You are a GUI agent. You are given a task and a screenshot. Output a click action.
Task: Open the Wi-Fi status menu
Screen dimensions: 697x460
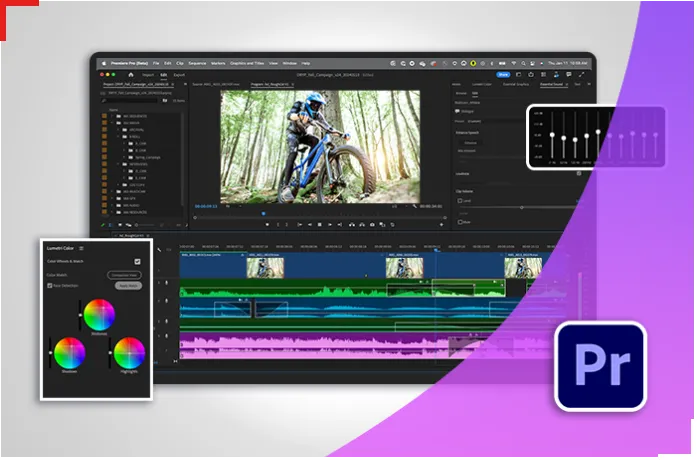pos(514,64)
